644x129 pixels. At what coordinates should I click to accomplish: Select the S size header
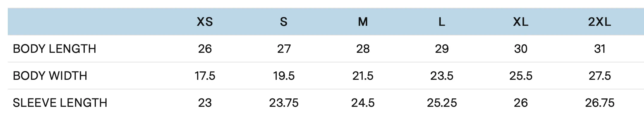click(284, 22)
